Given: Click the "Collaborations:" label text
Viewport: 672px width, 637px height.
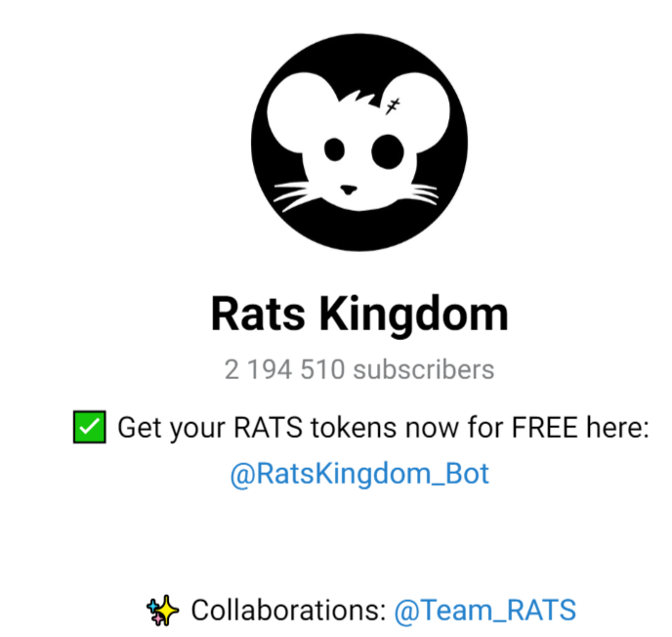Looking at the screenshot, I should 288,610.
